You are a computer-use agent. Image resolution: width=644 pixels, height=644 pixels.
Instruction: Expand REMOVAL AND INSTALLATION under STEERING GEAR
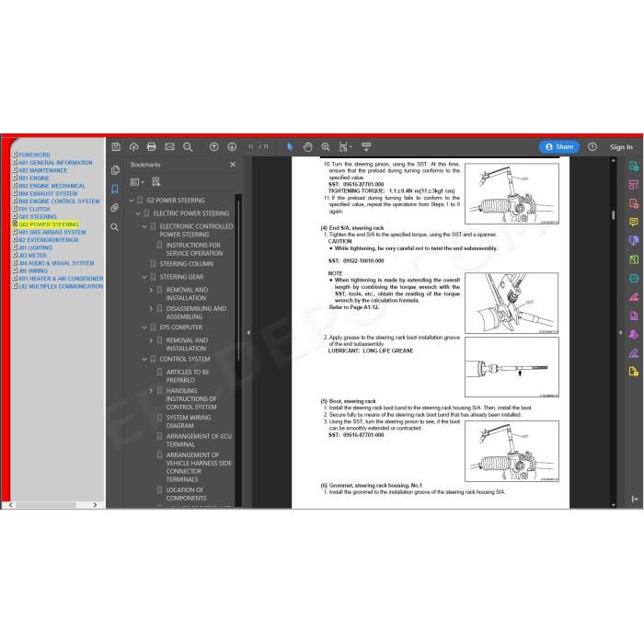(151, 290)
